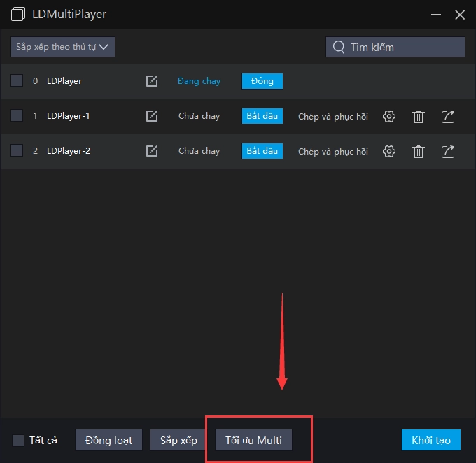Image resolution: width=476 pixels, height=463 pixels.
Task: Click the Khởi tạo create button
Action: (x=430, y=440)
